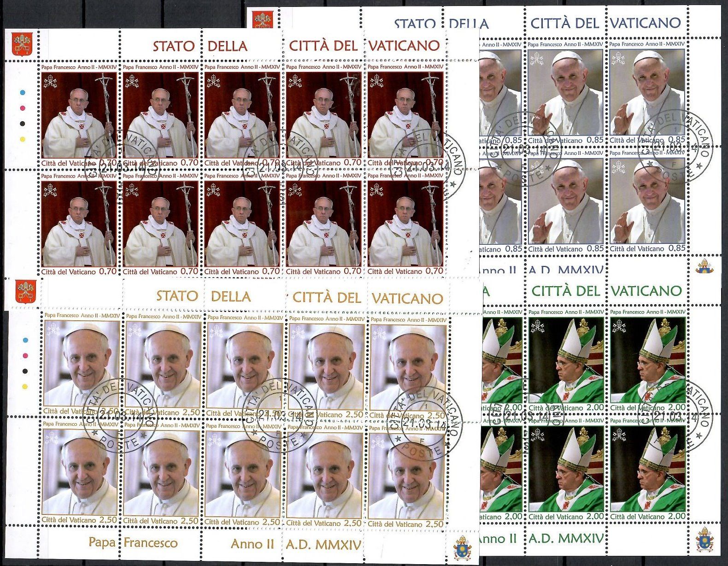
Task: Click the top-left 0,70 stamp on the red sheet
Action: click(x=79, y=116)
